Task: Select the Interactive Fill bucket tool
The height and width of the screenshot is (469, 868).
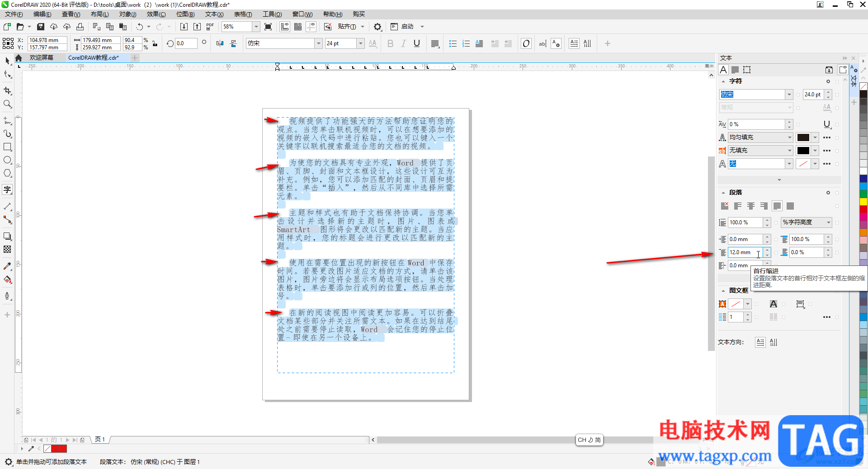Action: click(7, 280)
